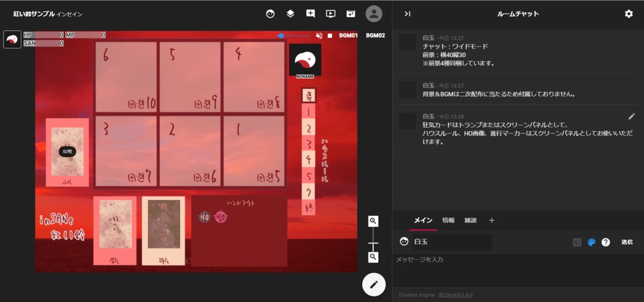The image size is (644, 302).
Task: Open the layers icon in top bar
Action: pyautogui.click(x=291, y=14)
